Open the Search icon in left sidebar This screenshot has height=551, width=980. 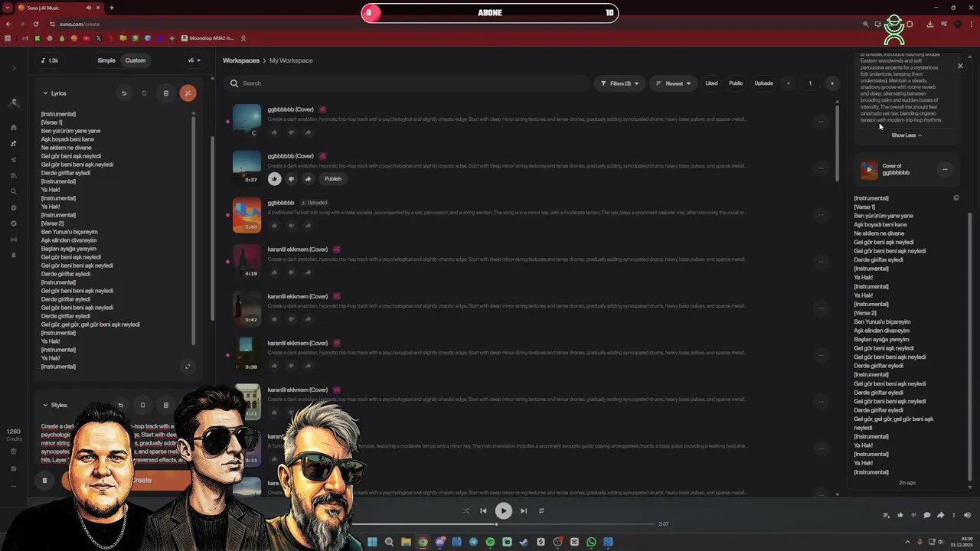click(x=14, y=191)
